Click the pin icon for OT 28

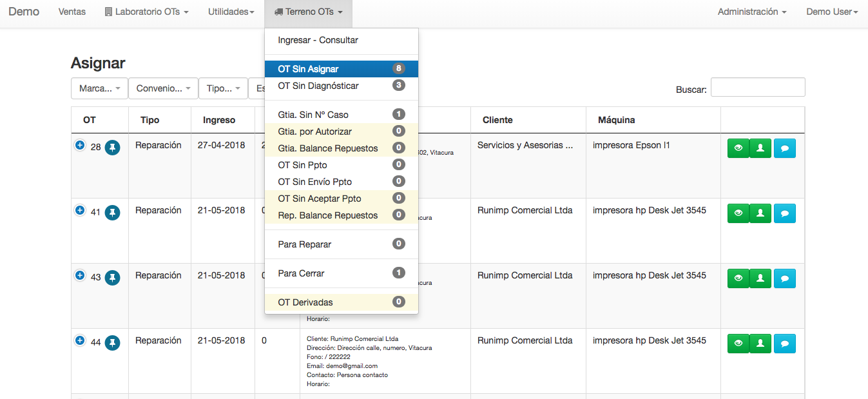(113, 148)
